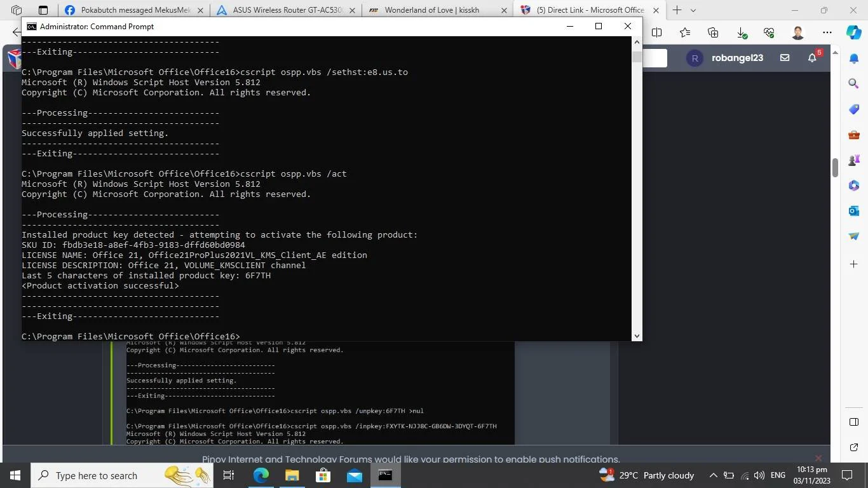The image size is (868, 488).
Task: Switch to Wonderland of Love kisskh tab
Action: pyautogui.click(x=438, y=10)
